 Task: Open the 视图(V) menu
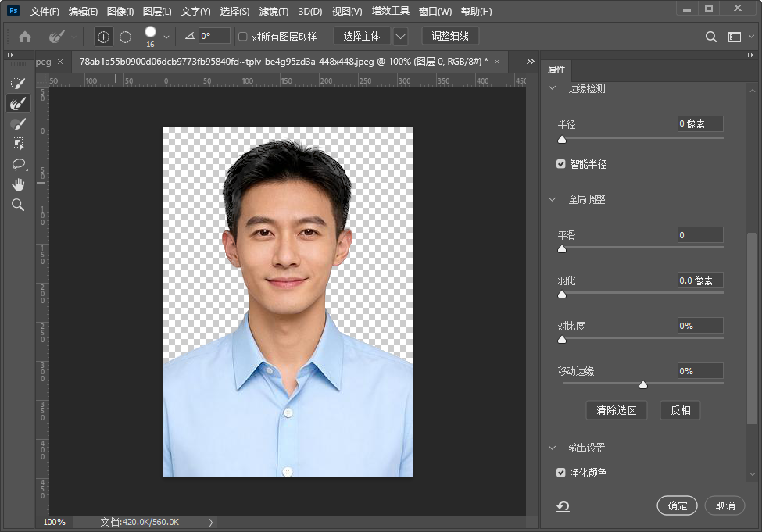point(346,11)
